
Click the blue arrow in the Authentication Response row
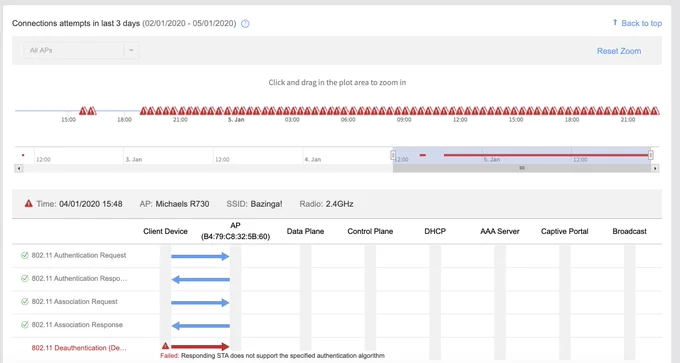coord(201,280)
